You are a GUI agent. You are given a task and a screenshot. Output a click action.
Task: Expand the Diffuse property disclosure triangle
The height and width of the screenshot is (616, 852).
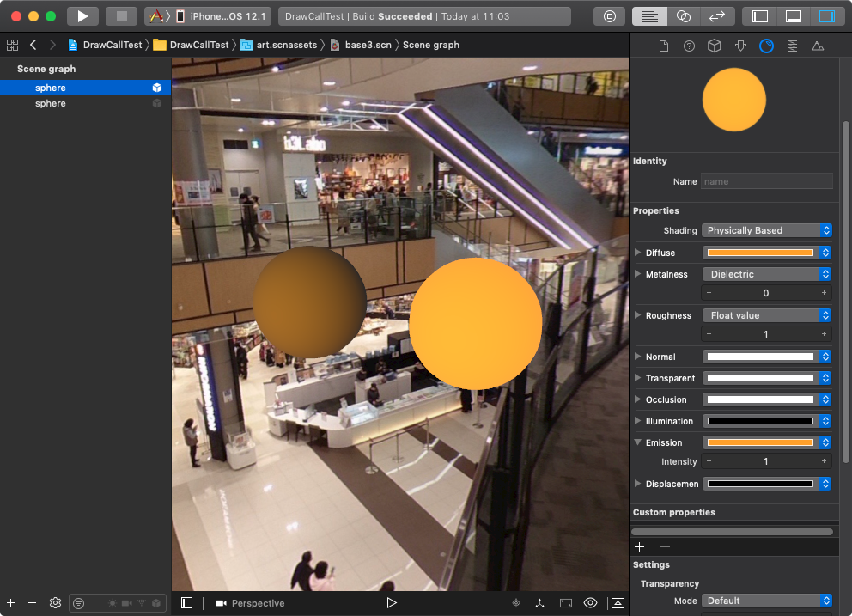coord(637,253)
